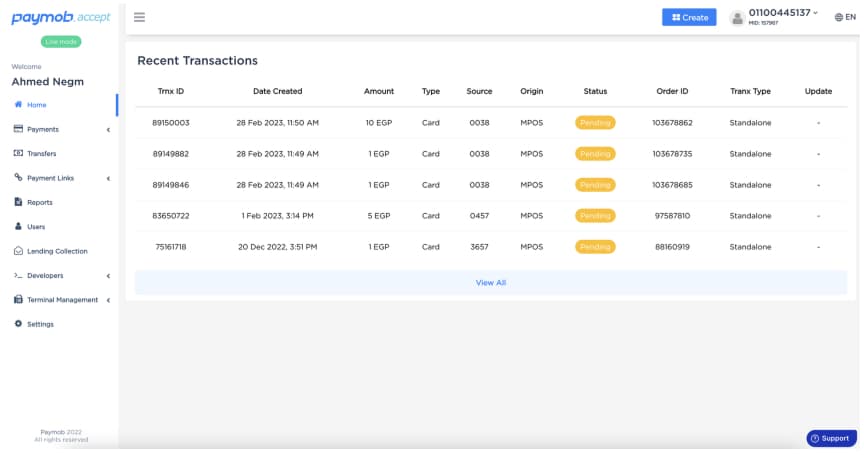Click source value 0457
This screenshot has width=864, height=455.
pyautogui.click(x=479, y=215)
